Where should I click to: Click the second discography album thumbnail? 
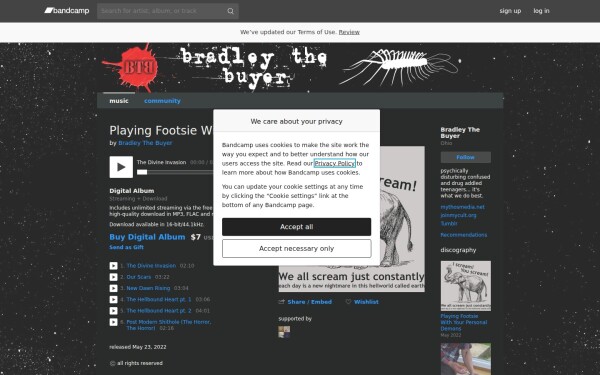click(x=466, y=359)
